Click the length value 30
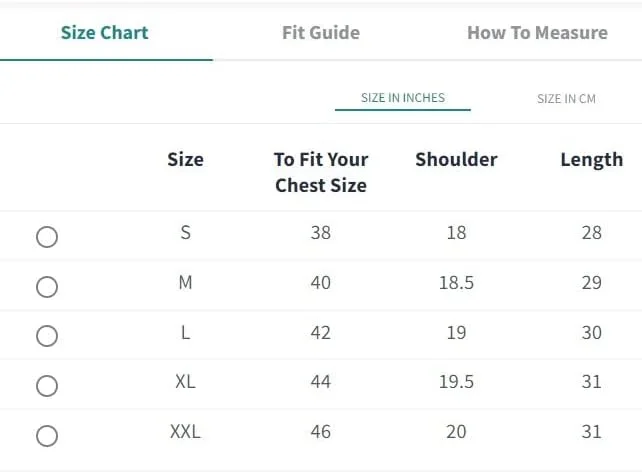The image size is (642, 472). pyautogui.click(x=591, y=332)
